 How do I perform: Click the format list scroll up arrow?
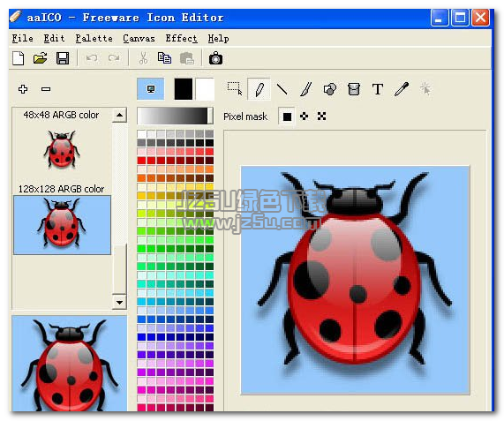point(119,115)
